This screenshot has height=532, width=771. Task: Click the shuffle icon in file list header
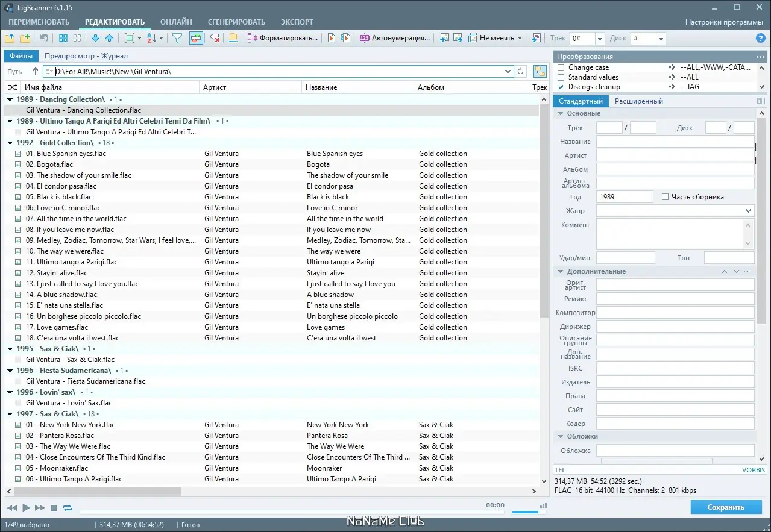12,87
